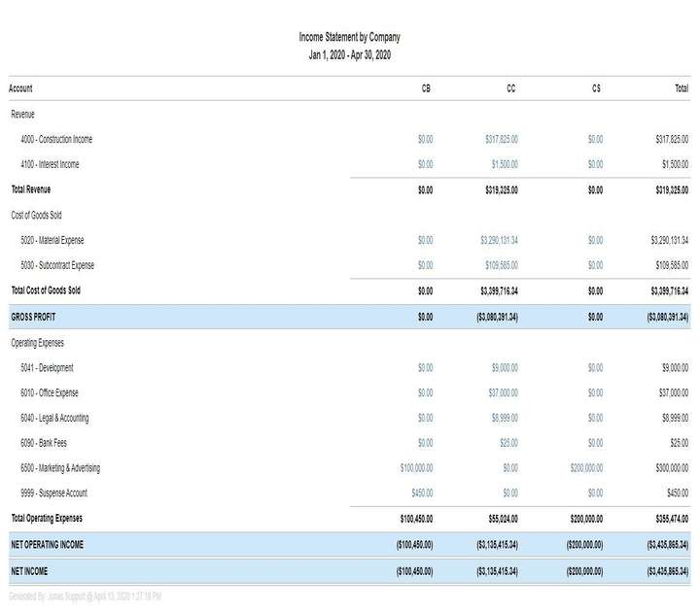Click the CB Suspense Account $450.00 link
The image size is (700, 612).
(422, 493)
